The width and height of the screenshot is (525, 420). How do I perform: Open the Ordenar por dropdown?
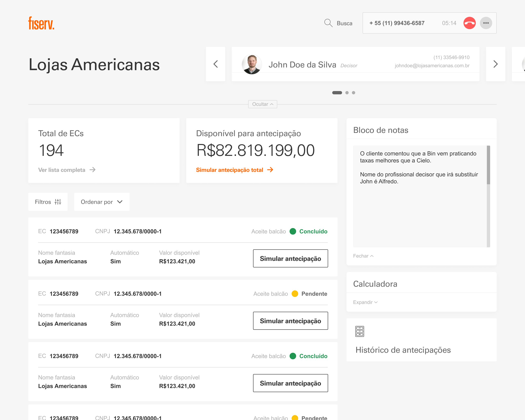(x=102, y=202)
